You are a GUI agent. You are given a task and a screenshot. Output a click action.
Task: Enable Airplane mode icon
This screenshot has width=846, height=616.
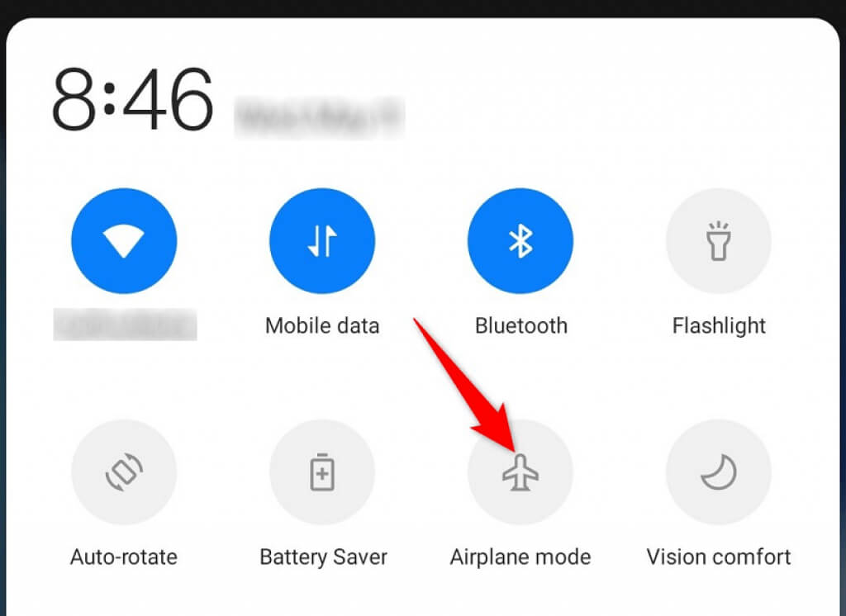point(520,472)
